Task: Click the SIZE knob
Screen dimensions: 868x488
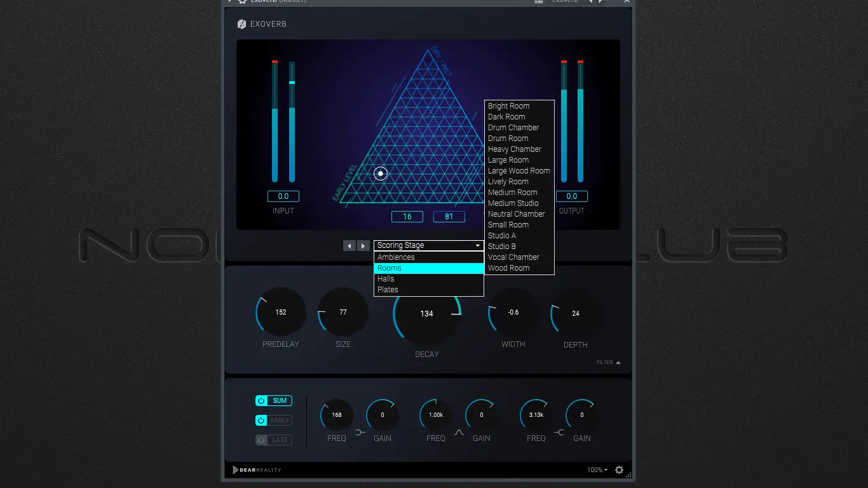Action: [343, 312]
